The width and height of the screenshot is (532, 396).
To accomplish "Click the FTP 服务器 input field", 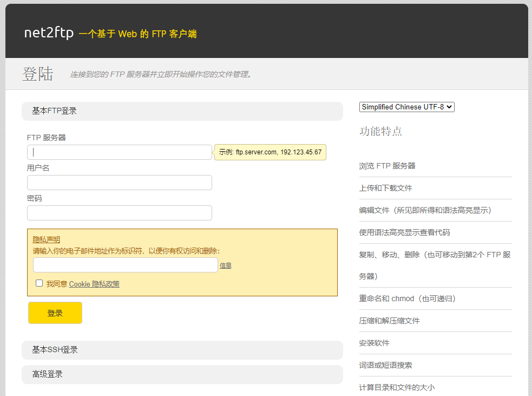I will [120, 152].
